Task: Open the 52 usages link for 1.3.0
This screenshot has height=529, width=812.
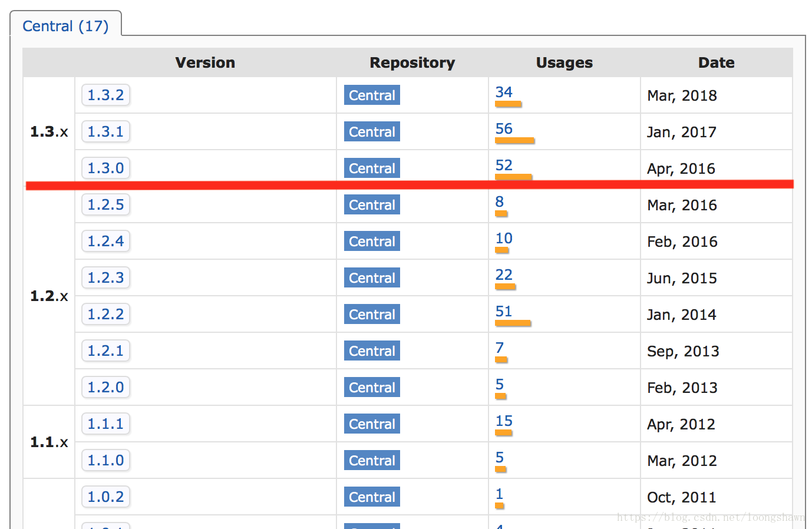Action: pos(504,165)
